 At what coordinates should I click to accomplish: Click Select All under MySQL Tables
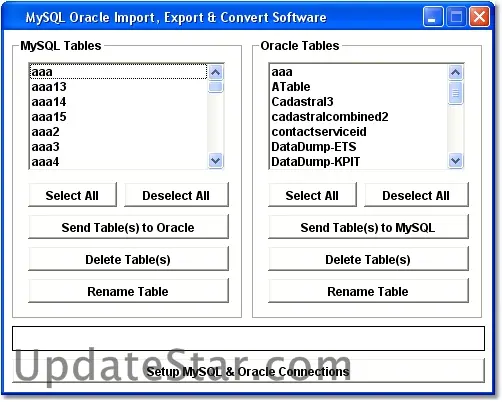pos(72,195)
